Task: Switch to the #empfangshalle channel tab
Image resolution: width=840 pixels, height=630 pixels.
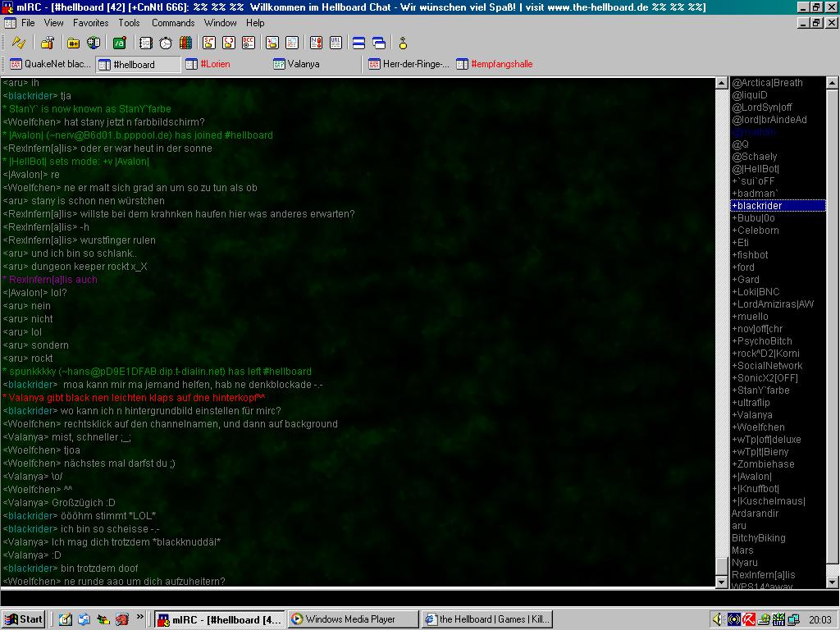Action: (500, 64)
